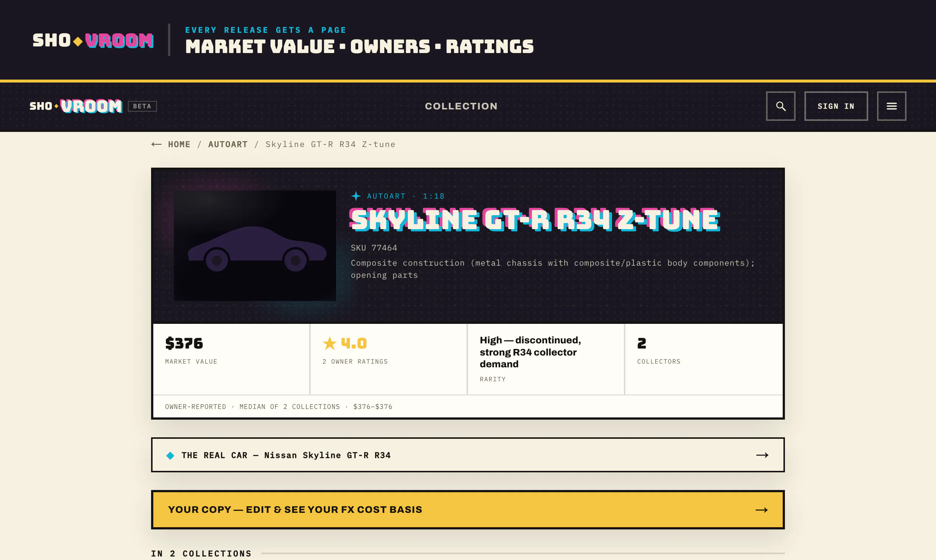This screenshot has height=560, width=936.
Task: Click Every Release Gets A Page tagline
Action: [x=266, y=30]
